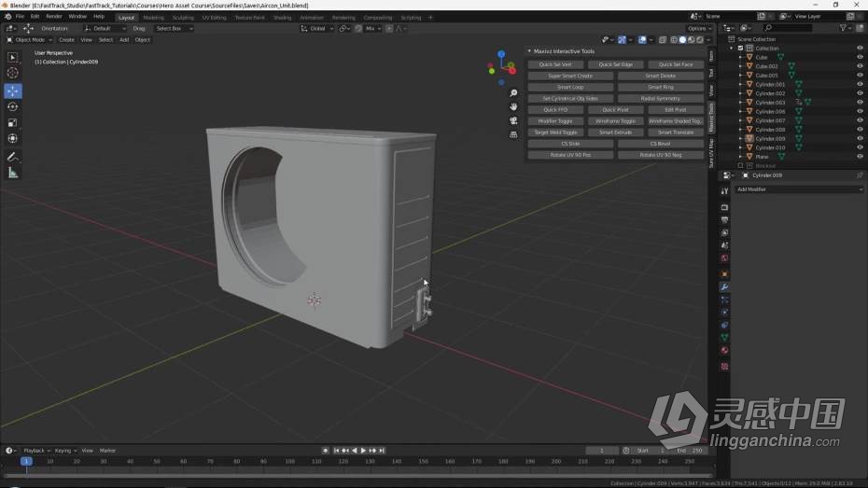This screenshot has height=488, width=868.
Task: Hide Cube in the outliner
Action: [860, 57]
